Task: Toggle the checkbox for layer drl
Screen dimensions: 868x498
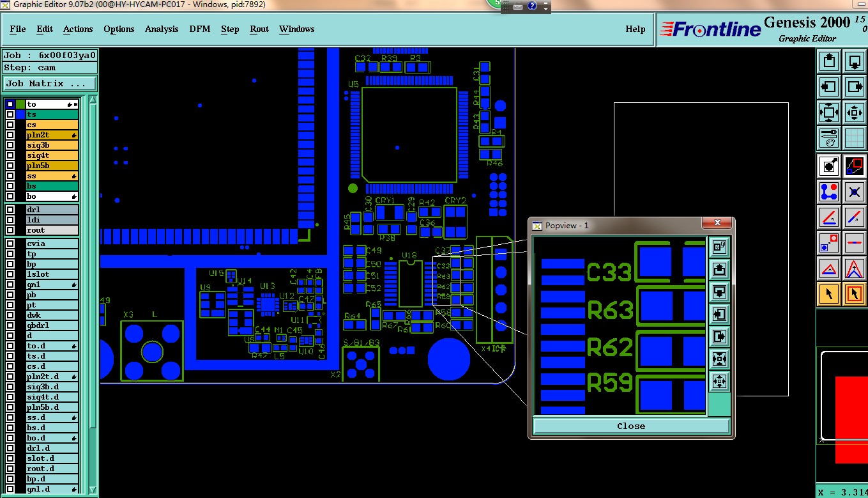Action: [x=10, y=210]
